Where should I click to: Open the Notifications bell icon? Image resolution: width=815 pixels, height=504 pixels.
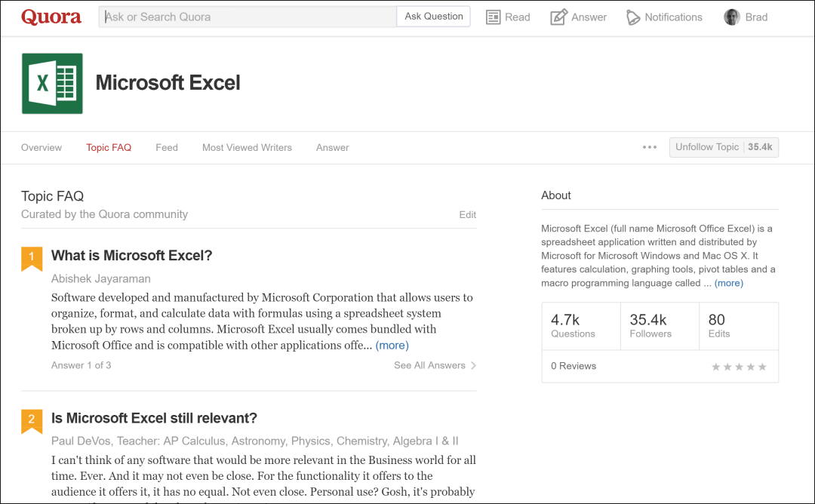click(633, 17)
